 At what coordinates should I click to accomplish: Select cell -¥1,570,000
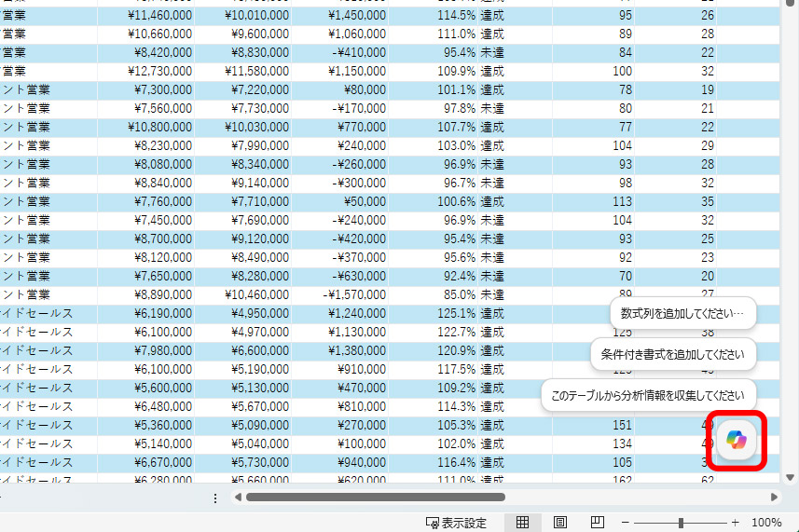[x=340, y=294]
